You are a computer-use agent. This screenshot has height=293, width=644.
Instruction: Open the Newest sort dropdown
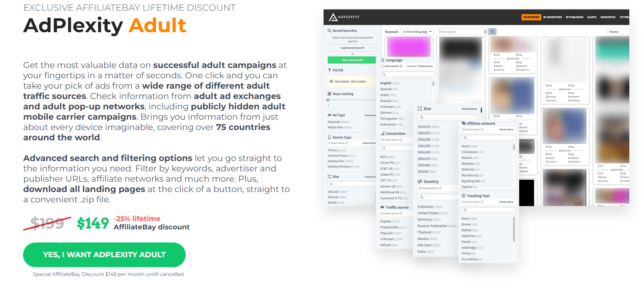click(x=618, y=32)
